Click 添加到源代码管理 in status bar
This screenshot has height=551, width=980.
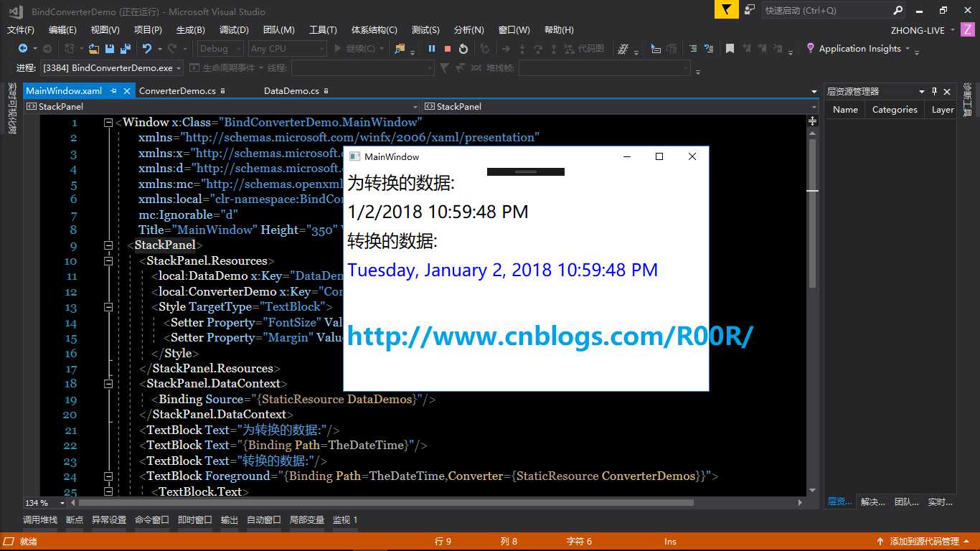(924, 542)
